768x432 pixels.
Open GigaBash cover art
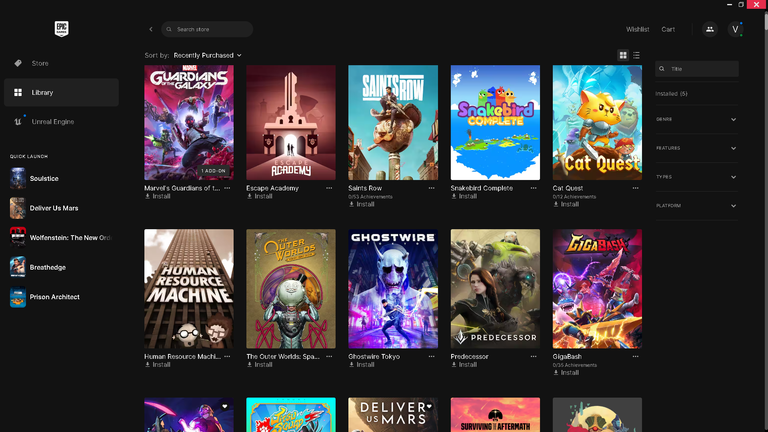597,289
